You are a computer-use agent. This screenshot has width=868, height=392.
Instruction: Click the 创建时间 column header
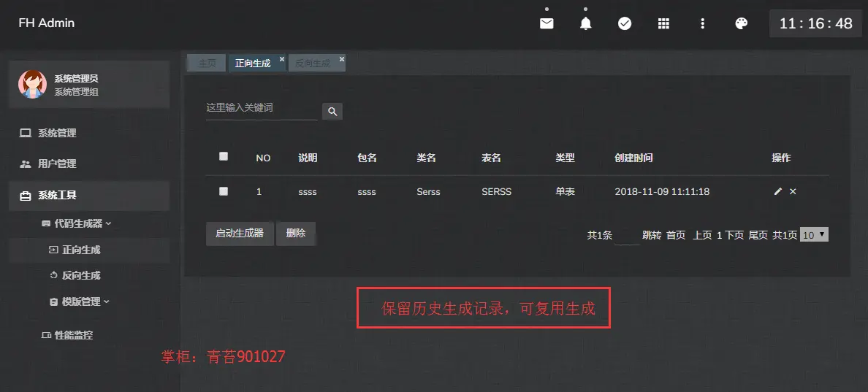point(633,158)
